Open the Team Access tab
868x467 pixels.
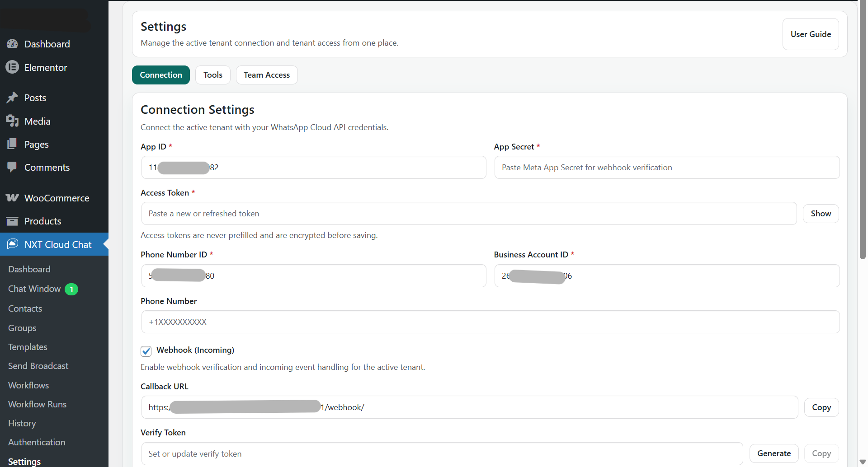click(x=267, y=75)
